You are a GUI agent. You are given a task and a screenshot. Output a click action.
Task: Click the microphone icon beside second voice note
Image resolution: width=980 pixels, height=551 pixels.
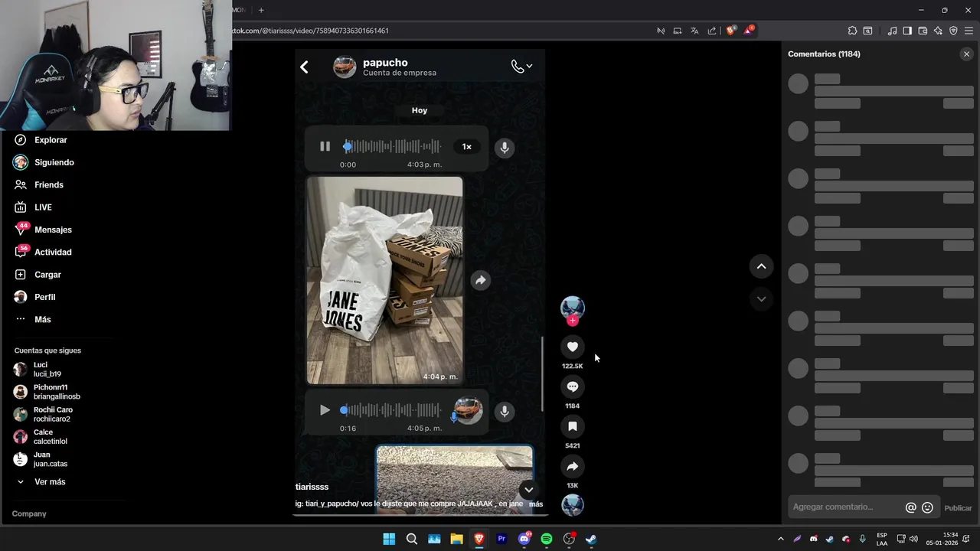tap(505, 412)
